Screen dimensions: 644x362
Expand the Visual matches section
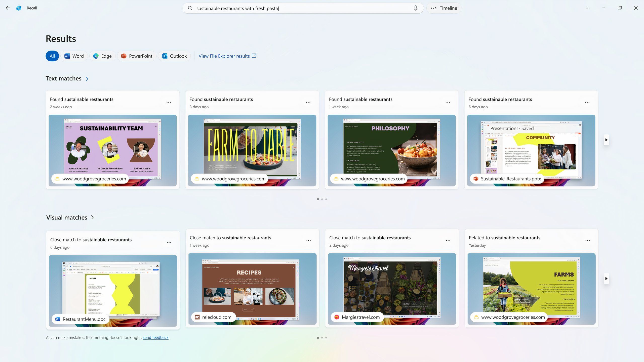click(x=93, y=217)
